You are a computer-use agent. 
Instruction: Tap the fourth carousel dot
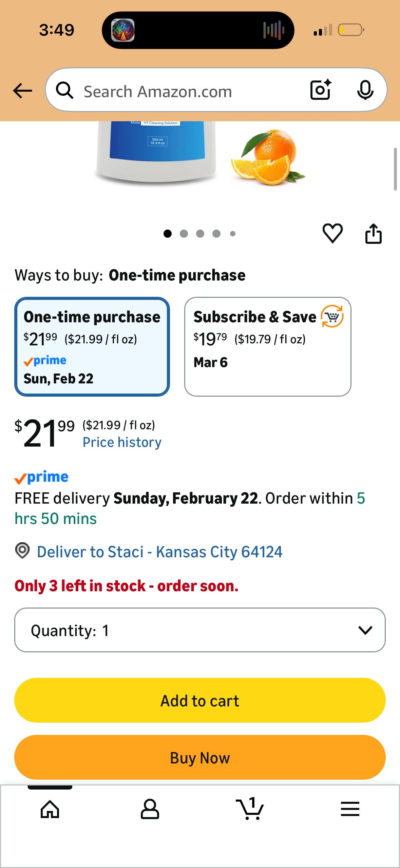pos(216,234)
